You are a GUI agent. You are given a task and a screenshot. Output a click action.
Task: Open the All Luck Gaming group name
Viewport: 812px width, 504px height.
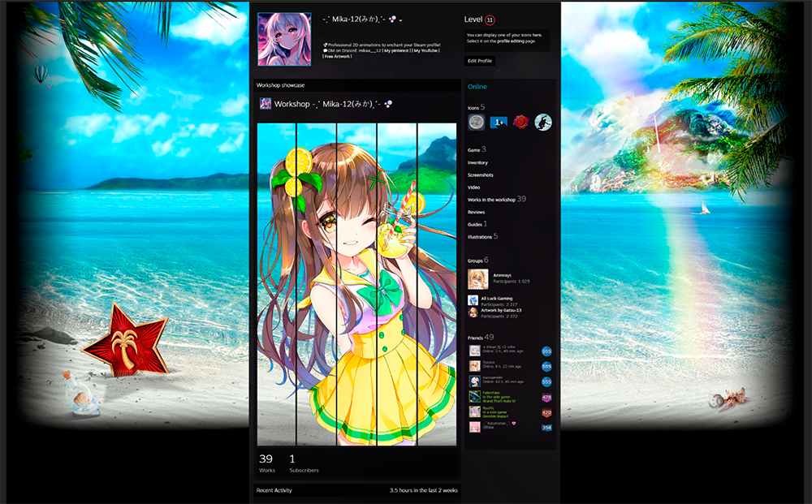[x=497, y=299]
